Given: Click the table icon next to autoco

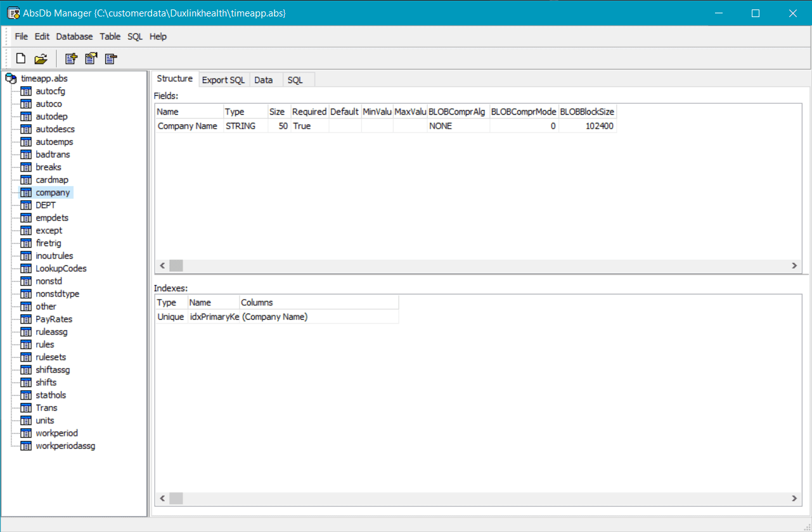Looking at the screenshot, I should point(26,104).
